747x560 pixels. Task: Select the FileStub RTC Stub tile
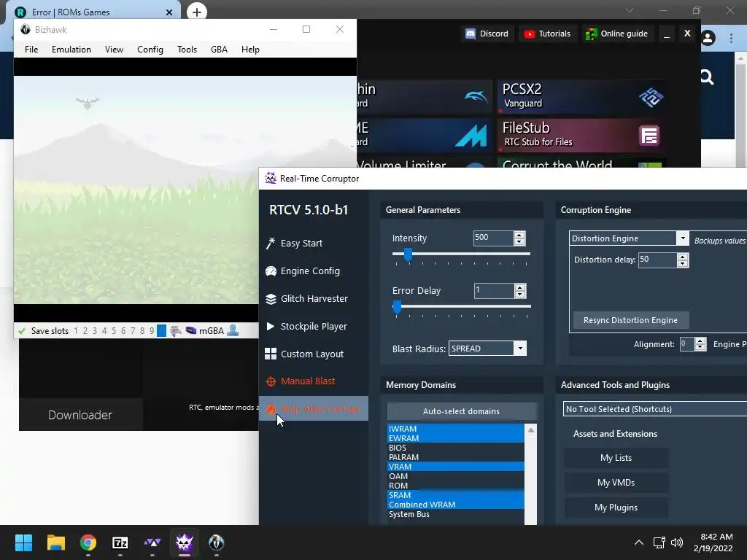tap(581, 135)
